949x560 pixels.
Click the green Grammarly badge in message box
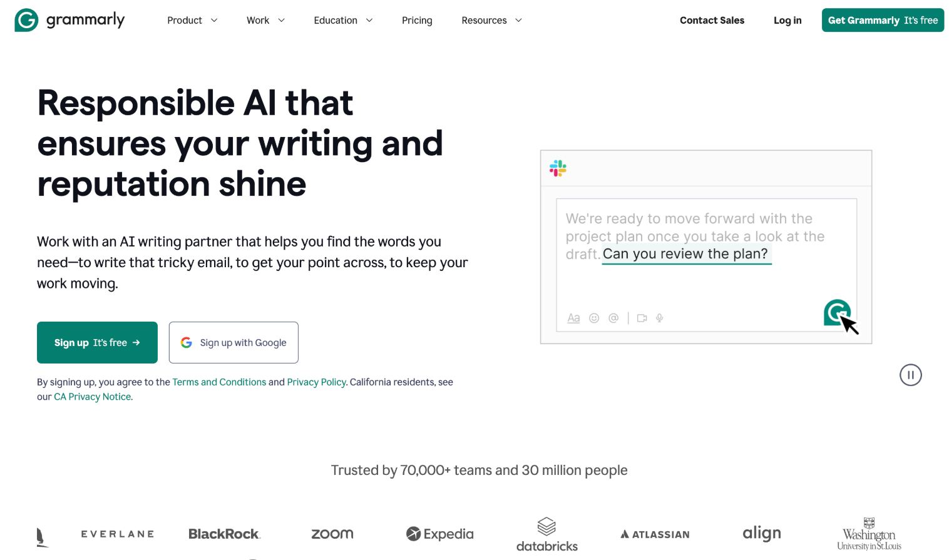[x=837, y=312]
